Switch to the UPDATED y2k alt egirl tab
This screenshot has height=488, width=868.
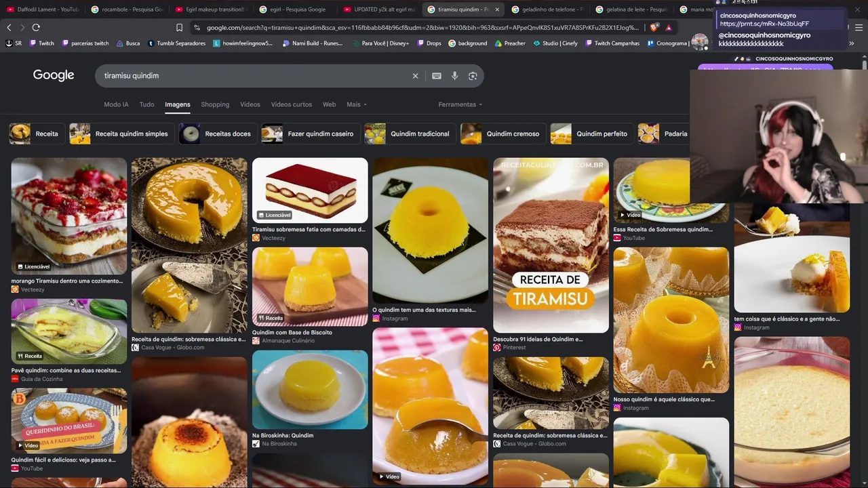378,9
